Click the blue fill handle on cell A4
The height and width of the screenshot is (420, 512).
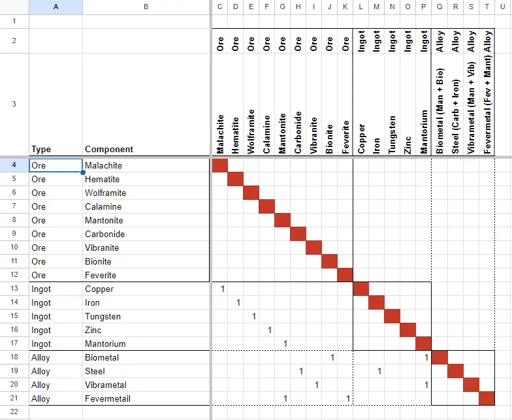(82, 172)
